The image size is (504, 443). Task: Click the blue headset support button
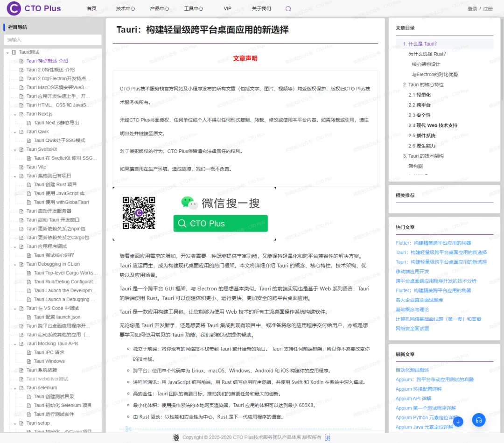tap(479, 420)
